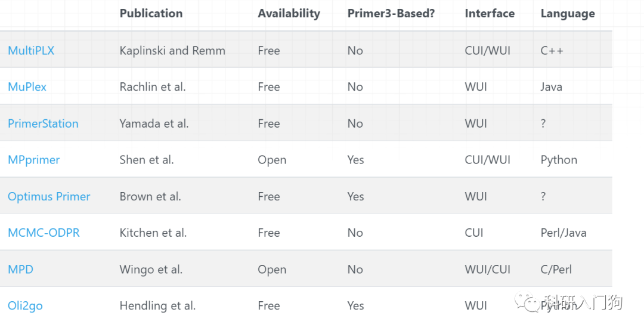Open the Optimus Primer link

(x=49, y=196)
